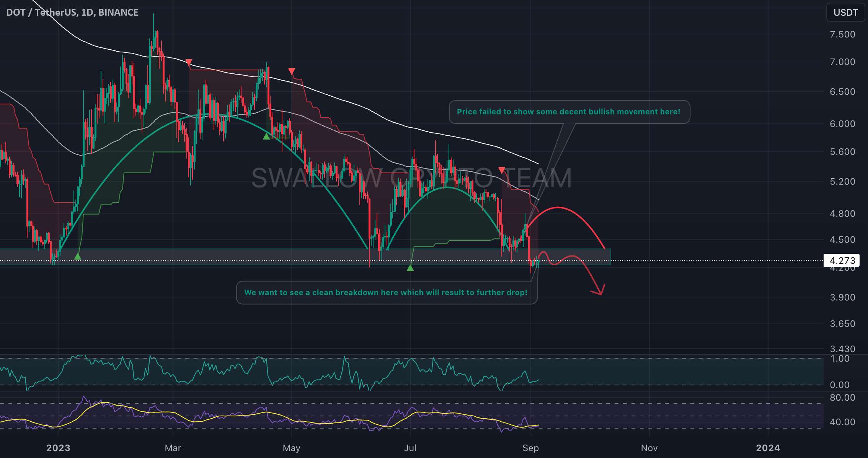Image resolution: width=868 pixels, height=458 pixels.
Task: Click the green buy triangle marker in mid-April
Action: pos(266,136)
